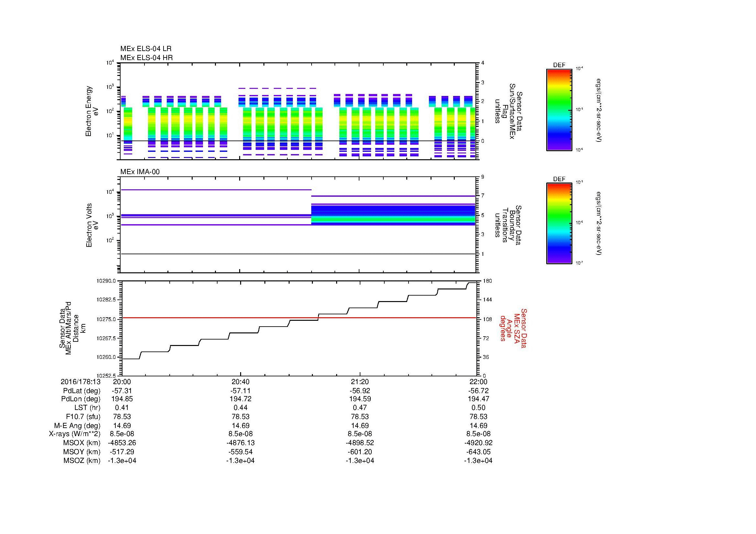This screenshot has width=756, height=534.
Task: Click the '144' SZA axis tick label
Action: click(487, 300)
